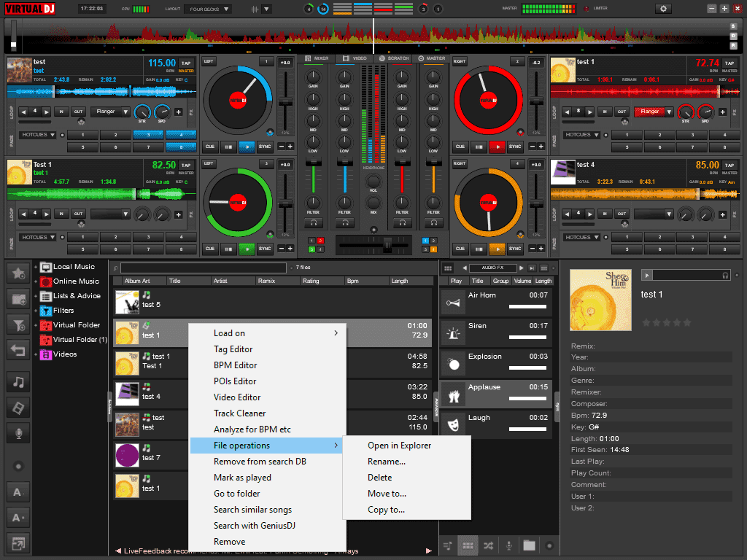This screenshot has height=560, width=747.
Task: Play deck 4 with orange play button
Action: tap(497, 249)
